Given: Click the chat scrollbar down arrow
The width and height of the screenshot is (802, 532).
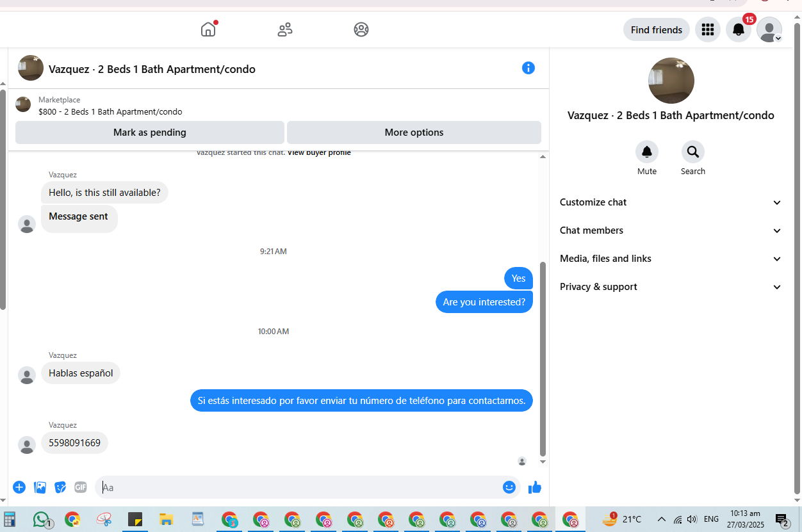Looking at the screenshot, I should tap(543, 462).
